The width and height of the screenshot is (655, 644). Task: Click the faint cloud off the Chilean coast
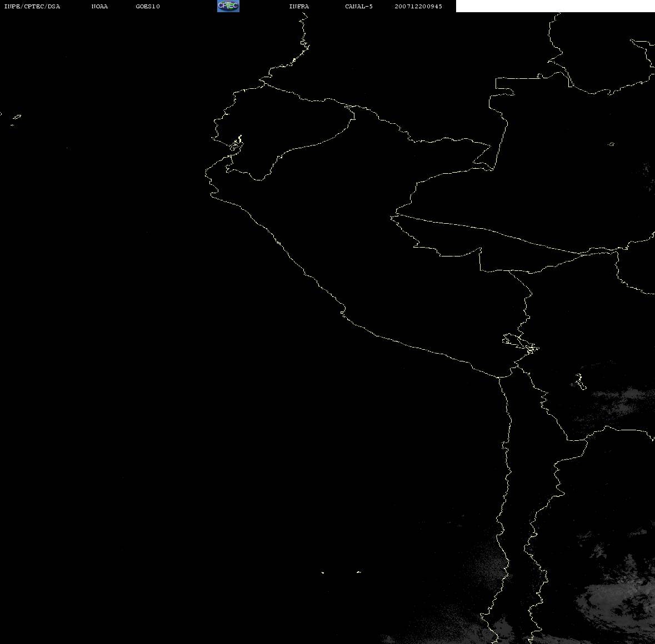click(x=483, y=561)
